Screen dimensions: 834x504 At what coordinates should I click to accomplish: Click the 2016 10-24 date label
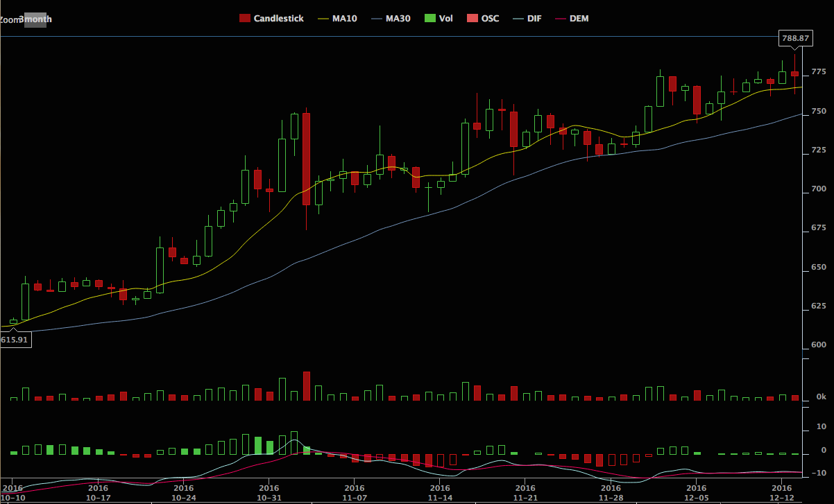183,493
